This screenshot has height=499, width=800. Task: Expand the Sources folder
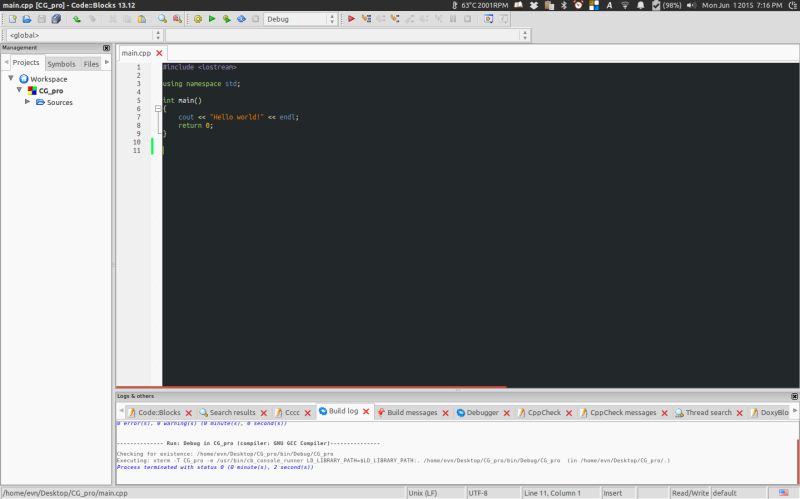[28, 102]
